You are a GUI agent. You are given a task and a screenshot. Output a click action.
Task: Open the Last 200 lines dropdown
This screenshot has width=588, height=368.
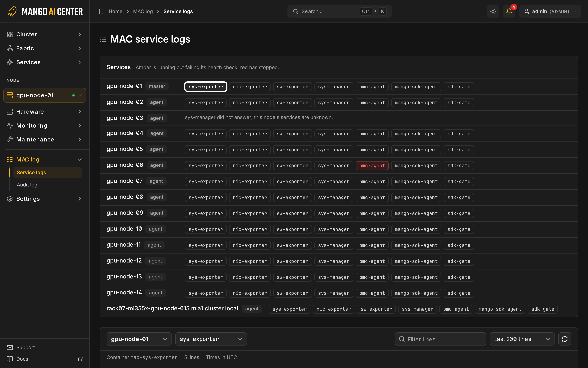click(x=522, y=339)
